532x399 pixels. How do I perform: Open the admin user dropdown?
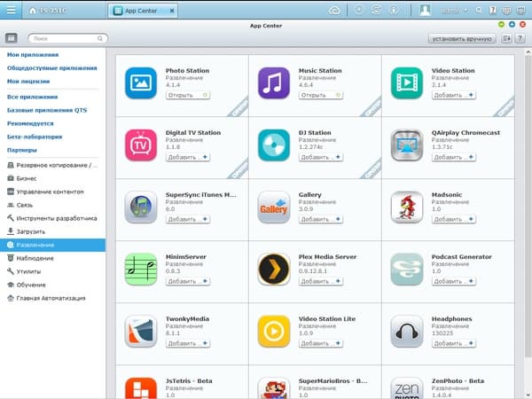(454, 11)
